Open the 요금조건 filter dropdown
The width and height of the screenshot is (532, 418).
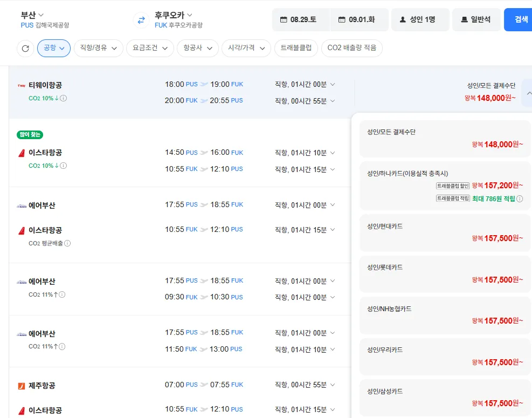click(x=150, y=48)
